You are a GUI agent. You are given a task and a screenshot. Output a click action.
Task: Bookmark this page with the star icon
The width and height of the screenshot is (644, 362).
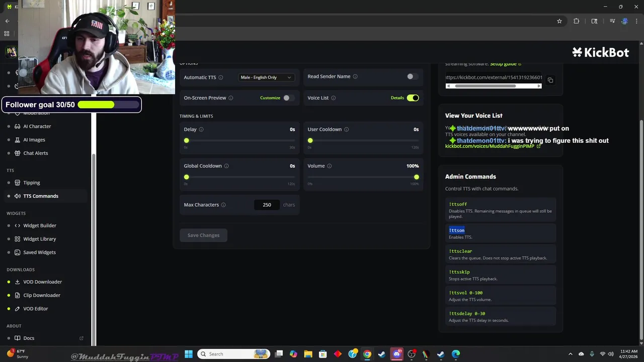pos(559,21)
